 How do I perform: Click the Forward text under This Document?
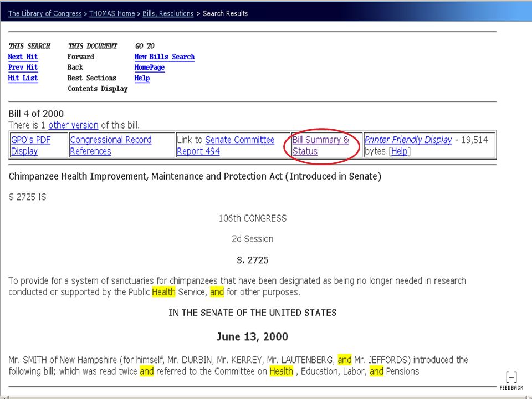click(x=81, y=57)
